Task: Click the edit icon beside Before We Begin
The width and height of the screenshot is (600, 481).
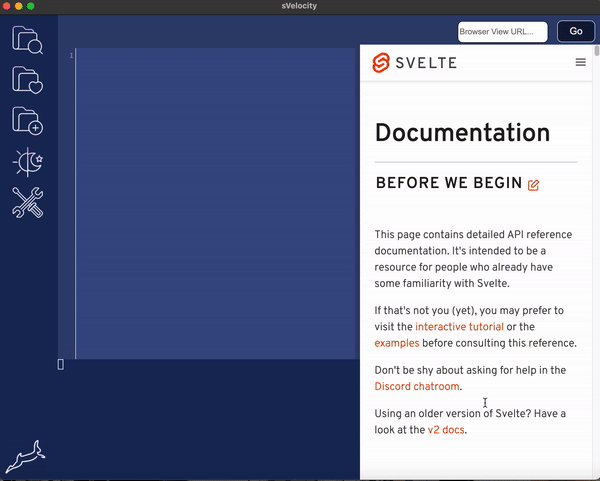Action: [x=533, y=185]
